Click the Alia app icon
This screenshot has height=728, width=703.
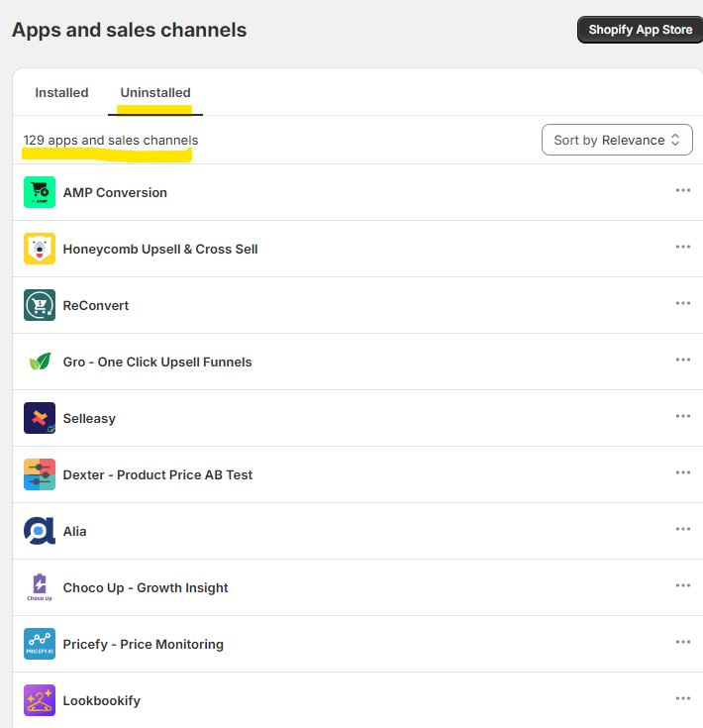pyautogui.click(x=40, y=531)
